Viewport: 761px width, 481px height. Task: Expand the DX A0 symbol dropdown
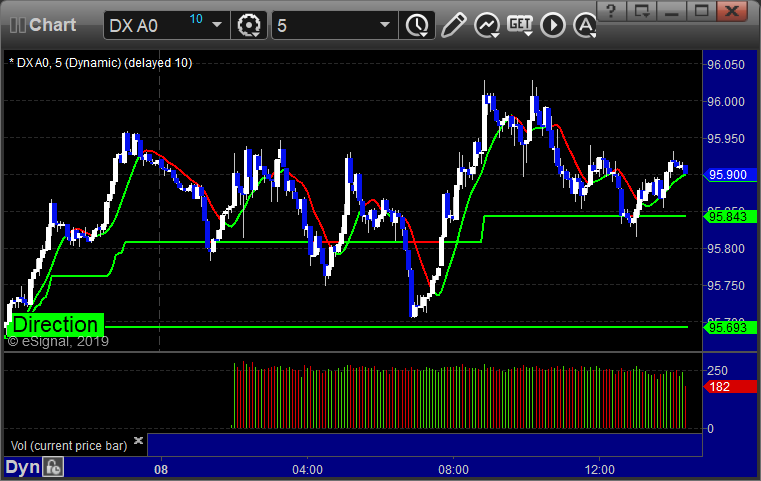217,25
